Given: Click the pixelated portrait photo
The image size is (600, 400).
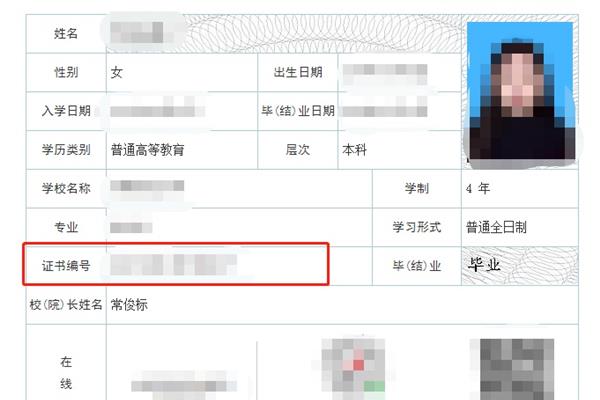Looking at the screenshot, I should [520, 91].
